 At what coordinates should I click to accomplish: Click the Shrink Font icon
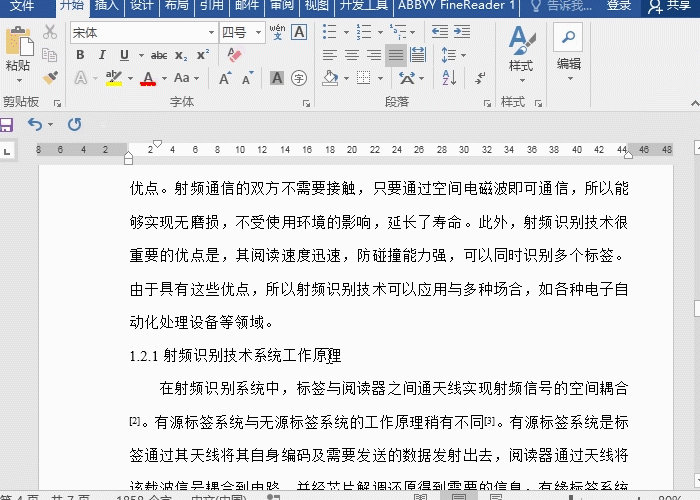[x=248, y=78]
